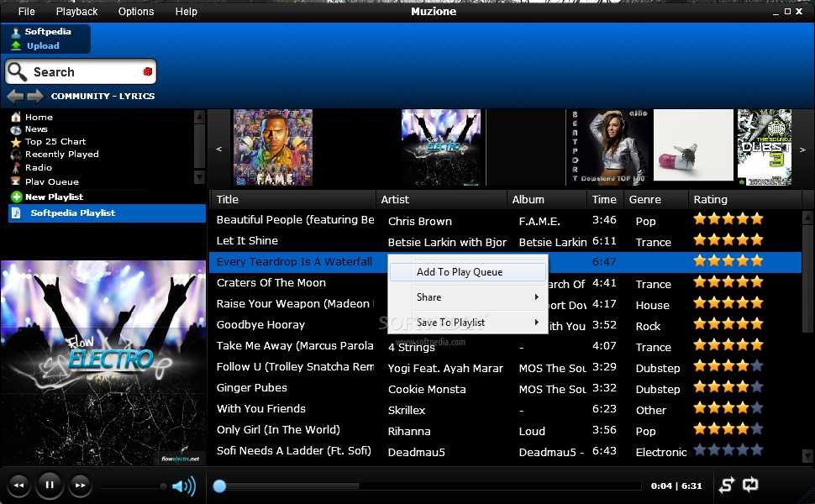Pause the current playback
The width and height of the screenshot is (815, 504).
(x=50, y=485)
